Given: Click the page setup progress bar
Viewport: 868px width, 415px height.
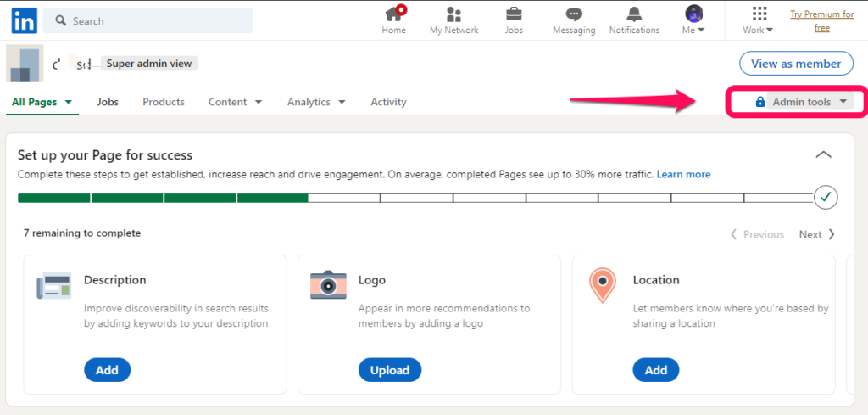Looking at the screenshot, I should 415,198.
